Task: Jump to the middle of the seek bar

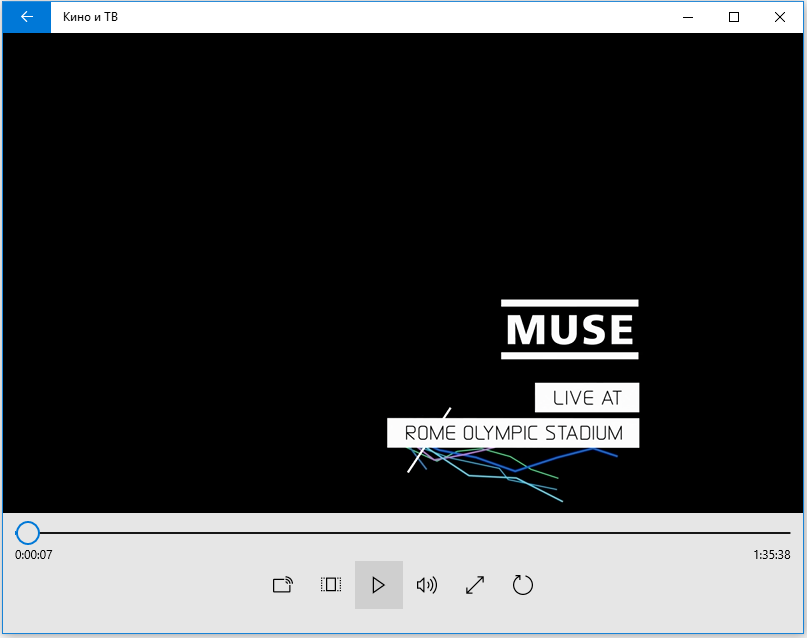Action: 403,533
